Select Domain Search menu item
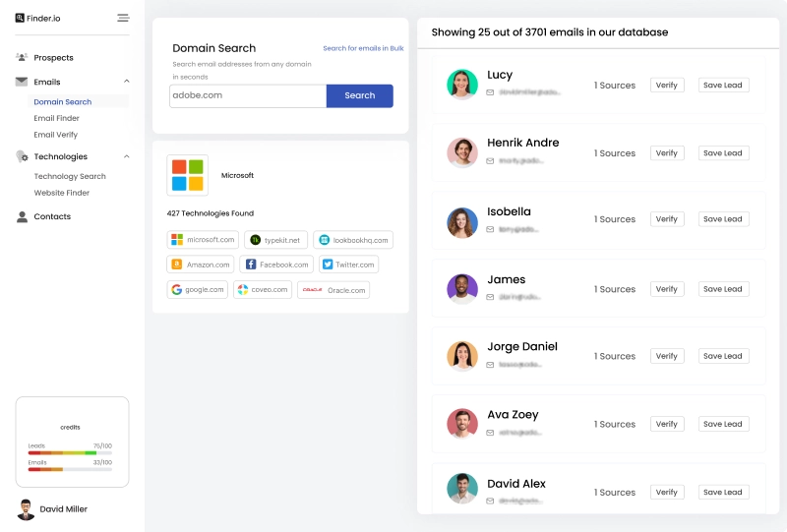The image size is (787, 532). (63, 102)
